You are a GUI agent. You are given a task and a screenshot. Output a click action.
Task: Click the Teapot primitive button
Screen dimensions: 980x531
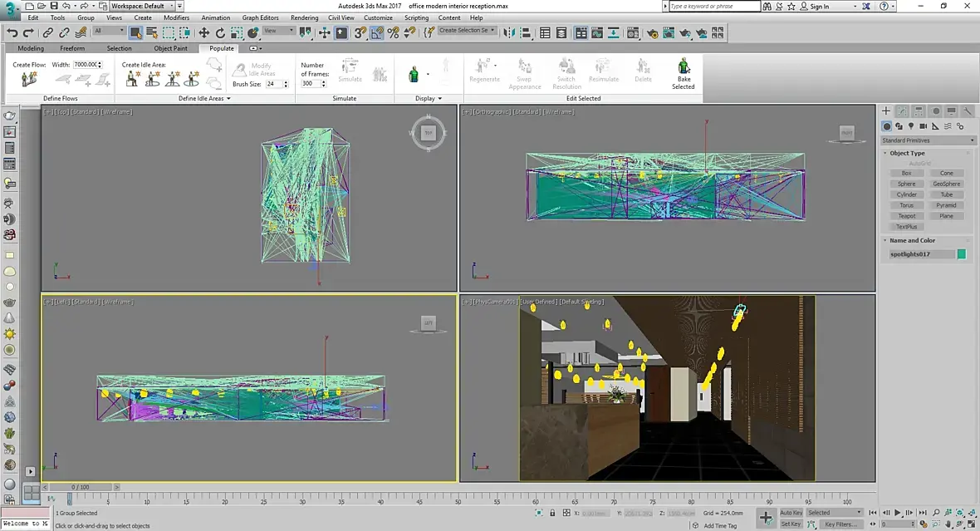coord(906,216)
